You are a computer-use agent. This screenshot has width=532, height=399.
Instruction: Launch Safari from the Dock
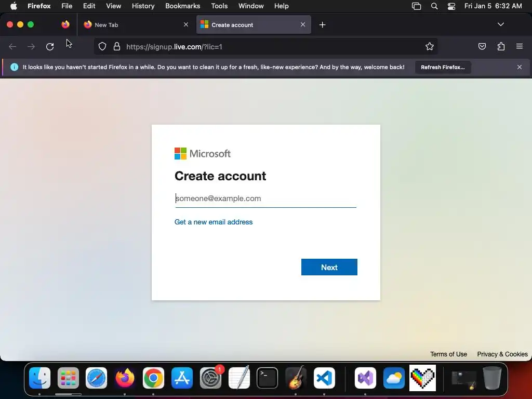tap(96, 378)
